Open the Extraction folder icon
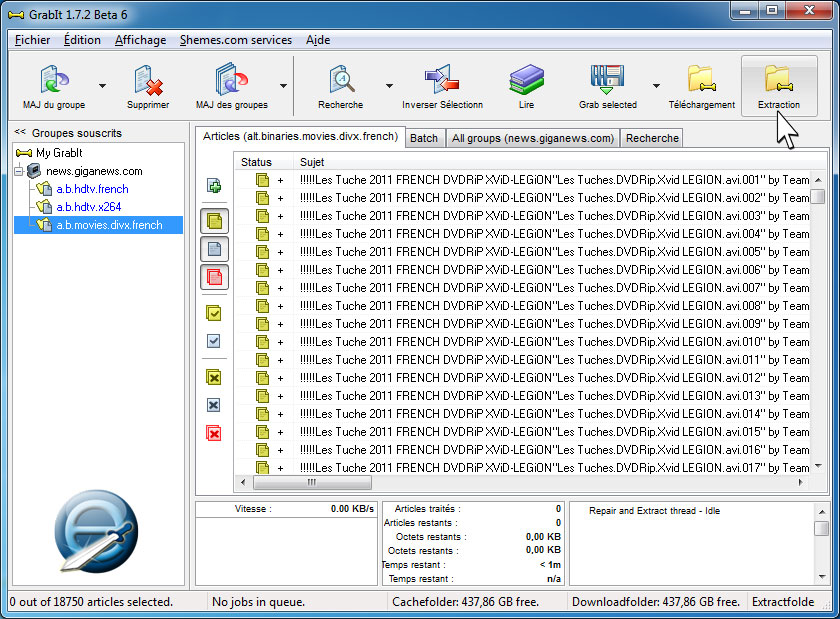840x619 pixels. (779, 79)
